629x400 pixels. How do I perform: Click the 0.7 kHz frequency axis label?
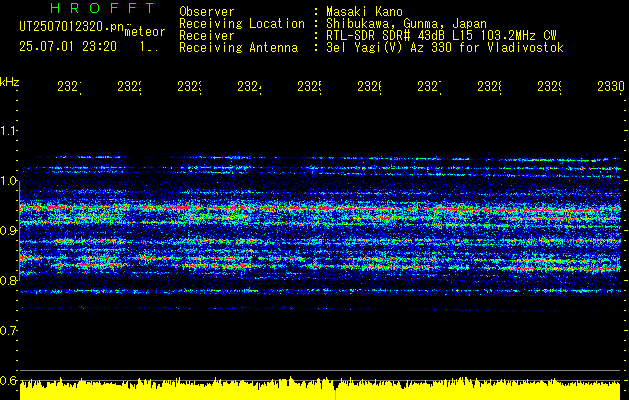(8, 331)
